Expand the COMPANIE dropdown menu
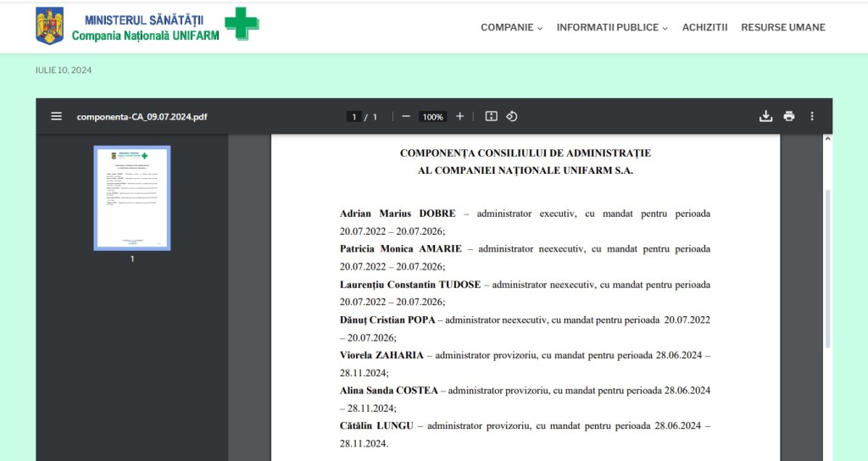 point(512,27)
